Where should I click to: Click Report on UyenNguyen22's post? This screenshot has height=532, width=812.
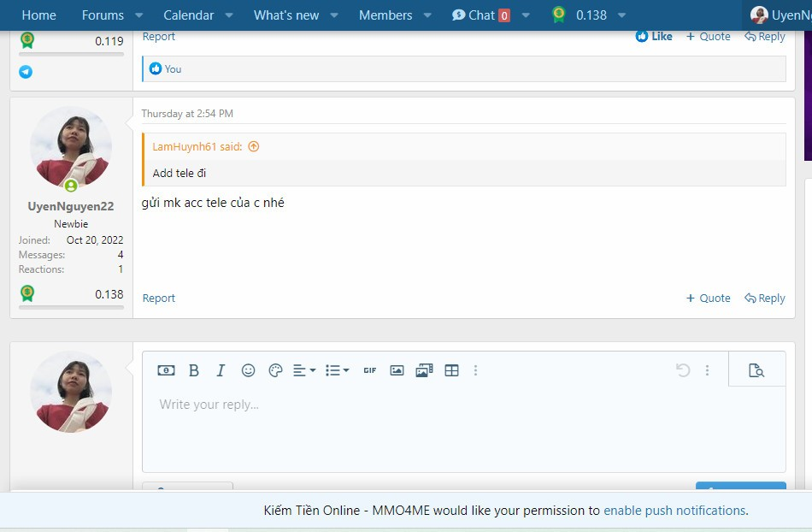point(158,298)
